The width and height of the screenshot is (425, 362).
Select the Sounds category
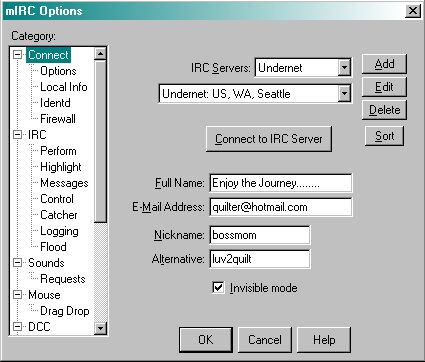(46, 263)
